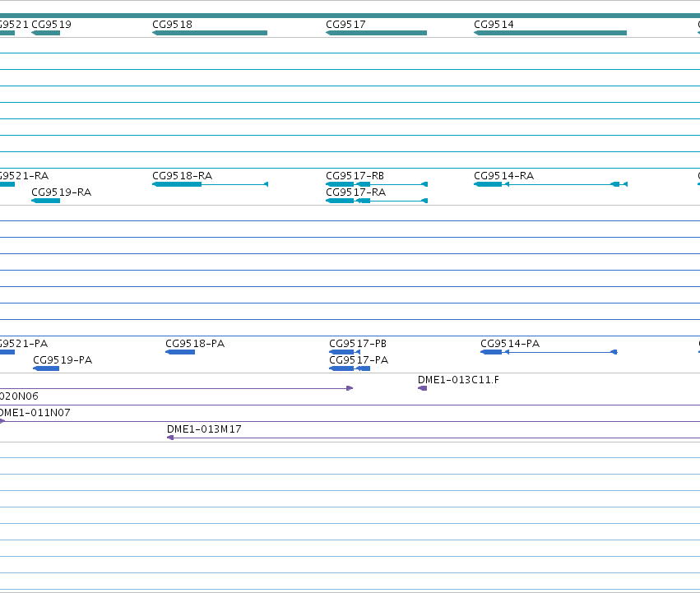Click the CG9514 gene bar glyph
The height and width of the screenshot is (593, 700).
pos(550,33)
